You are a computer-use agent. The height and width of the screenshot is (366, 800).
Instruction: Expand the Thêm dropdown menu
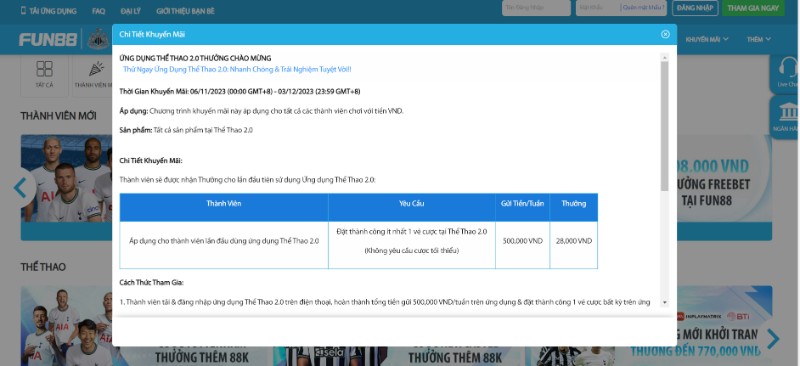pyautogui.click(x=759, y=39)
